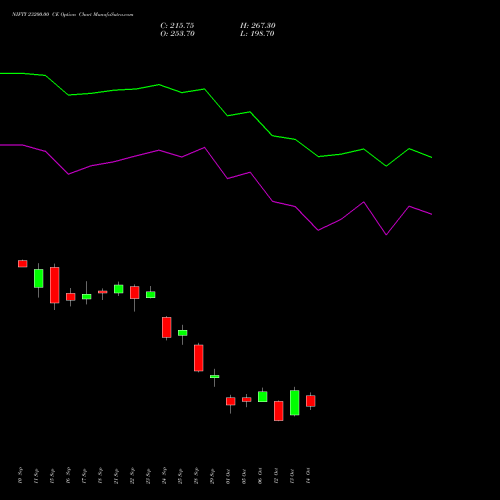Screen dimensions: 500x500
Task: Click the "10 Sep" date axis label
Action: (20, 475)
